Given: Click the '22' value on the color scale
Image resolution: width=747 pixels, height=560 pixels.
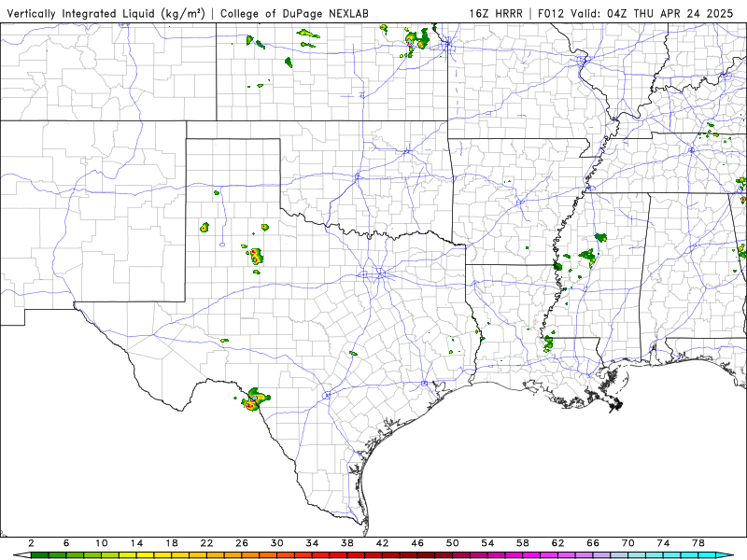Looking at the screenshot, I should (x=206, y=543).
